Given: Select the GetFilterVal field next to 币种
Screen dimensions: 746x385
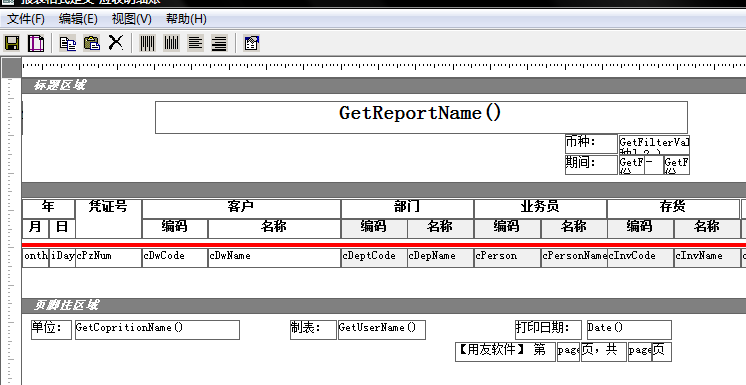Looking at the screenshot, I should (x=654, y=144).
